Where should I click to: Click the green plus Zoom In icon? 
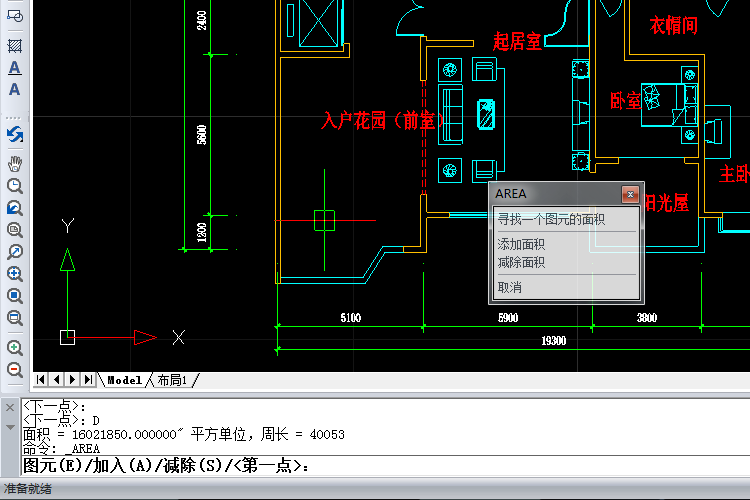click(x=15, y=347)
